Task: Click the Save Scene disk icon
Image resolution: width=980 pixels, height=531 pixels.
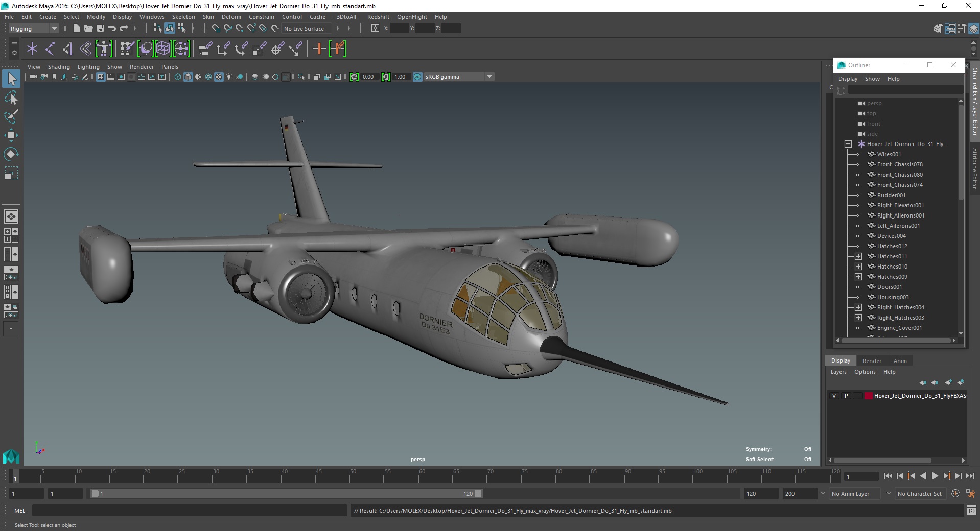Action: pyautogui.click(x=100, y=29)
